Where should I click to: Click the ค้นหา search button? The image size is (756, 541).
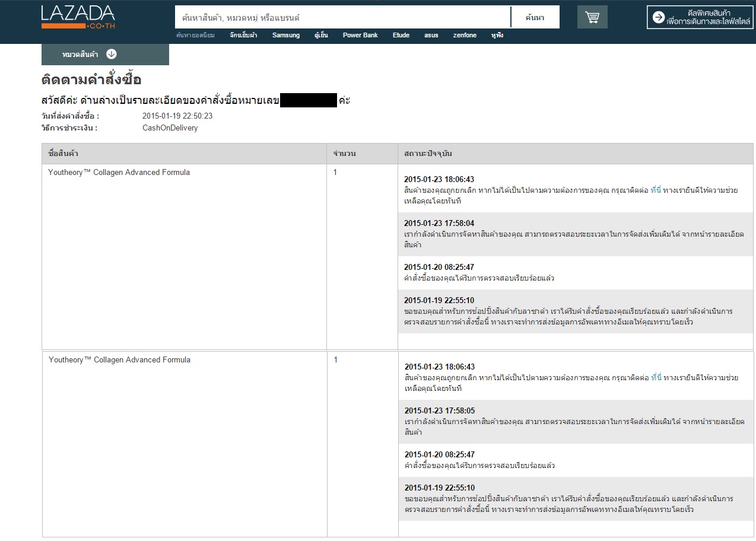click(x=535, y=17)
